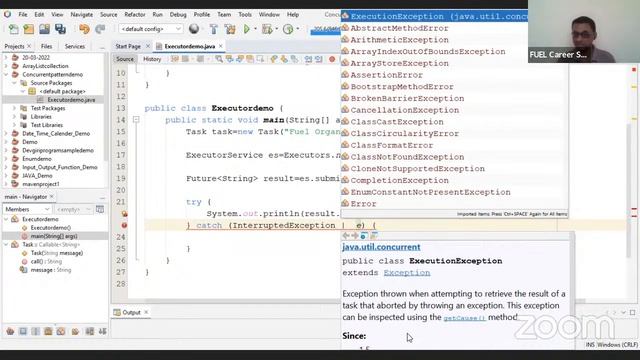
Task: Switch to the Files tab
Action: click(47, 47)
